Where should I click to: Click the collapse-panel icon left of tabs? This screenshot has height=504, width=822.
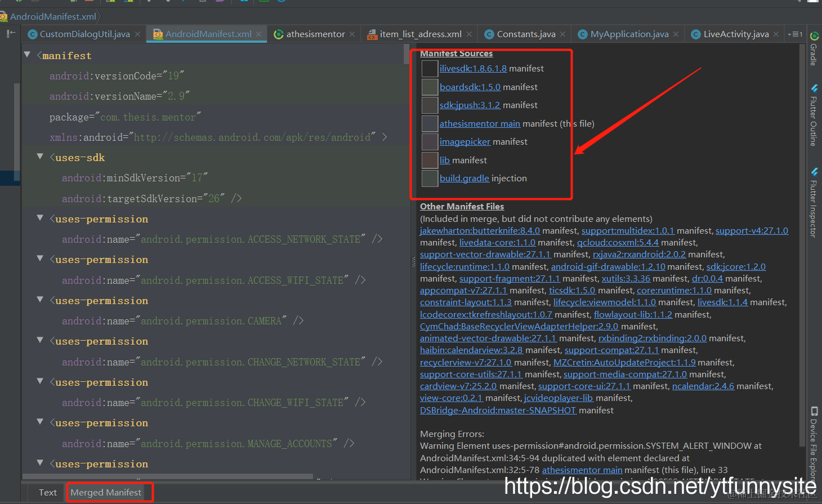[11, 34]
